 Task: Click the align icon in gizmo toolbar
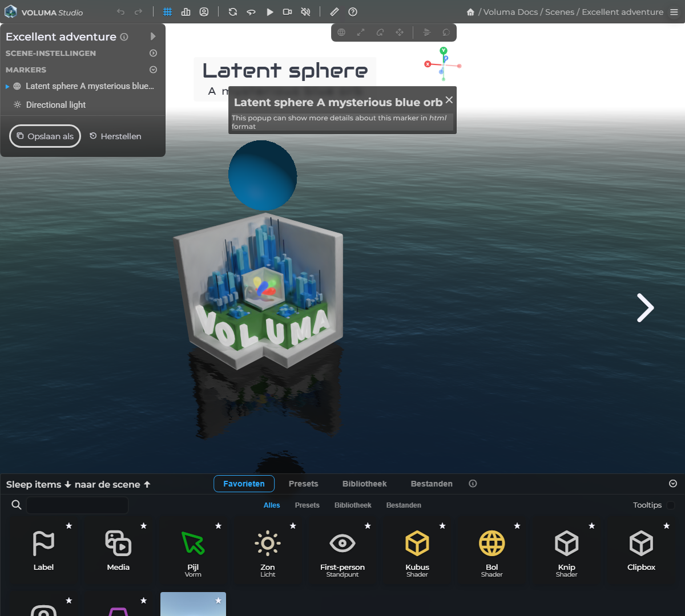point(427,33)
